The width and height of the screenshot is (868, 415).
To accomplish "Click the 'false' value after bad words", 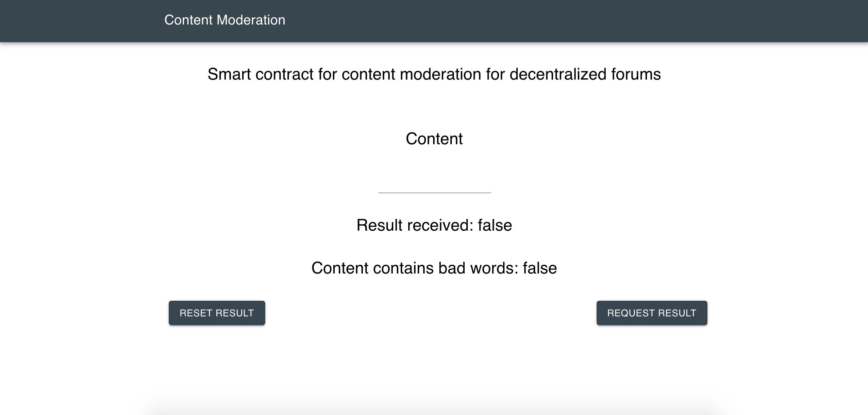I will (x=540, y=268).
